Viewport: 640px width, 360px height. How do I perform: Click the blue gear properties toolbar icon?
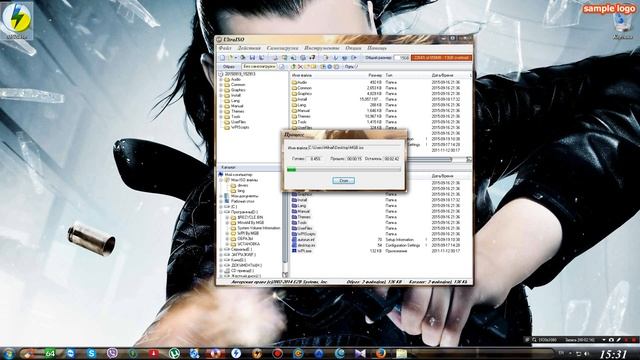(x=329, y=67)
